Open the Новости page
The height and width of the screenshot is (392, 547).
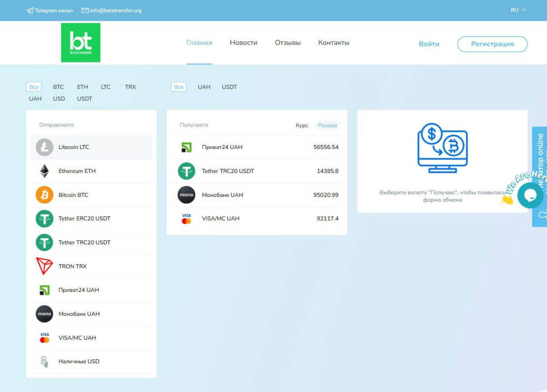coord(243,43)
